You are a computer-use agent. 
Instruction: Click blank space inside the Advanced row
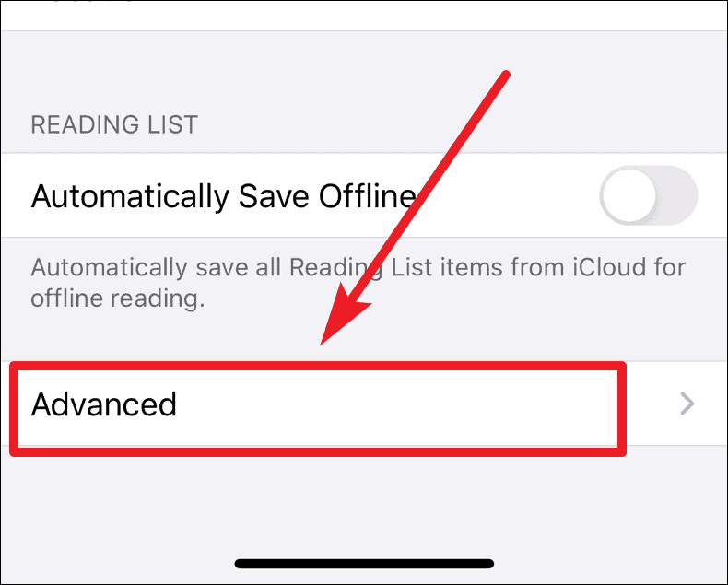tap(394, 404)
